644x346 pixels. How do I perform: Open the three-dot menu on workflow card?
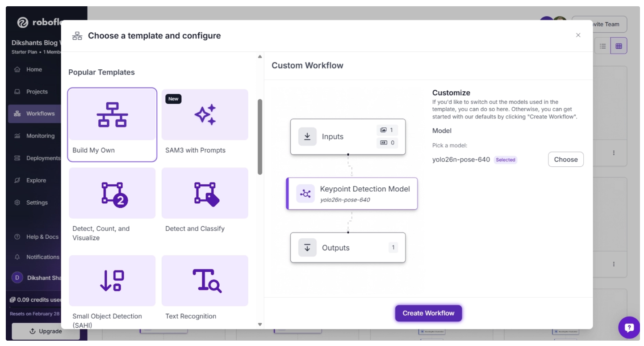[x=614, y=153]
